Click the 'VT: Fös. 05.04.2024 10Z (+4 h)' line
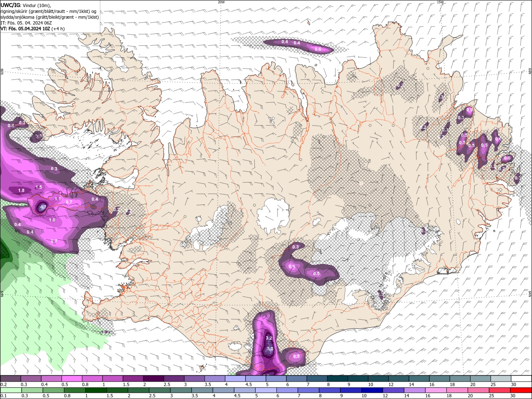This screenshot has height=399, width=532. [x=32, y=29]
